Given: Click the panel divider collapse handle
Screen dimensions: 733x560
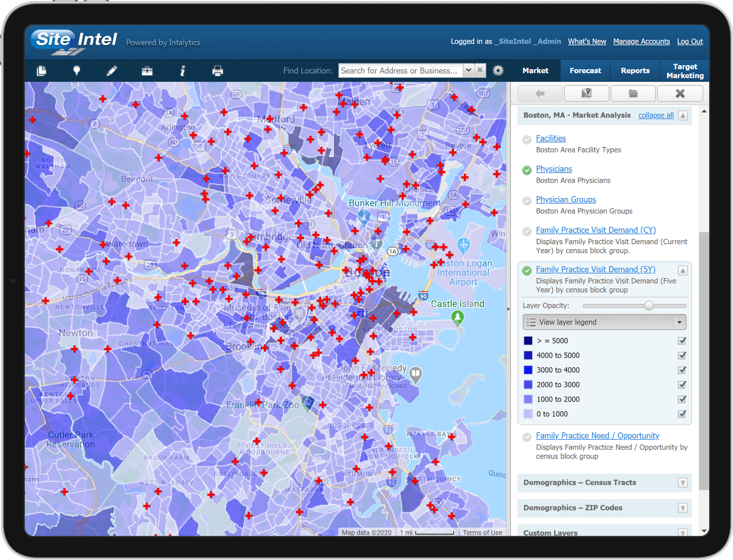Looking at the screenshot, I should coord(508,309).
